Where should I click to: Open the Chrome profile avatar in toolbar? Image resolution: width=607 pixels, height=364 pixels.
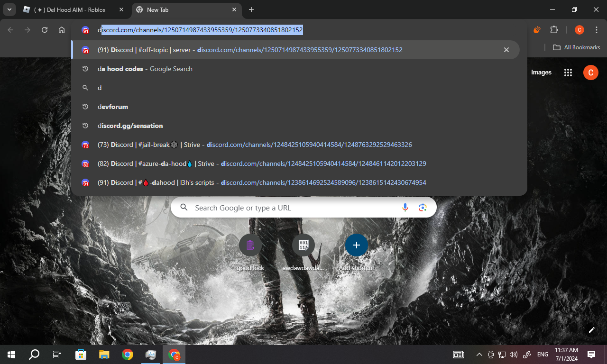[x=579, y=30]
